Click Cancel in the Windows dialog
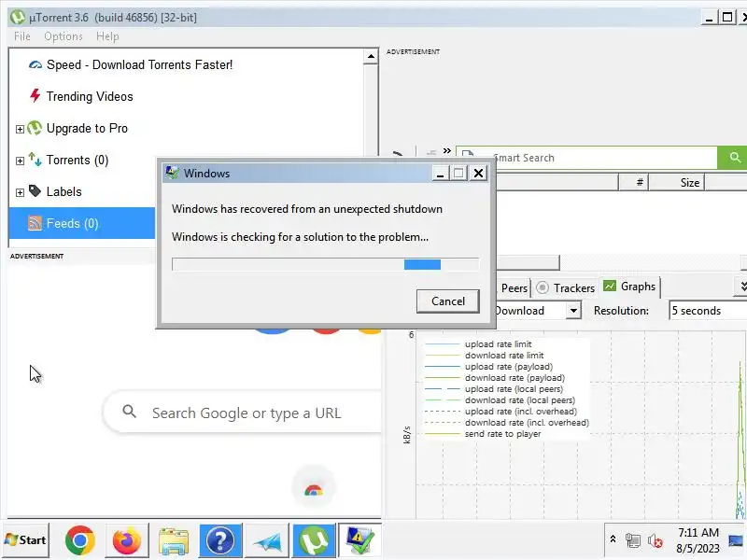The height and width of the screenshot is (560, 747). click(448, 301)
